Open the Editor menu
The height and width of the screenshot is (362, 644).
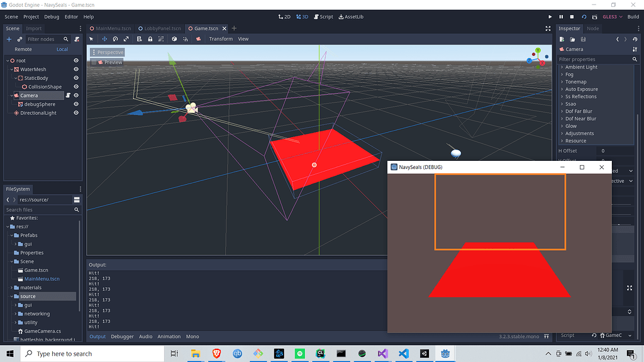click(x=71, y=17)
